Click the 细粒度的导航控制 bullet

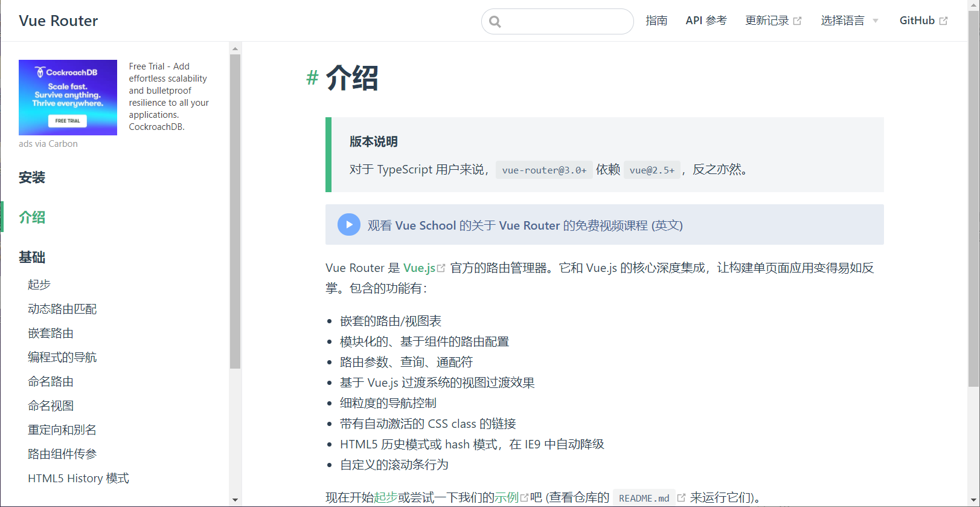click(388, 403)
